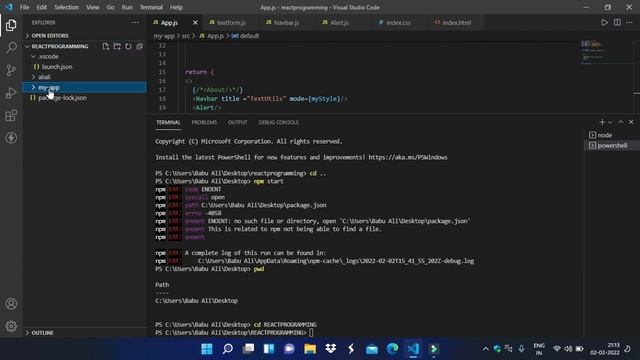Collapse all folders in Explorer
The image size is (640, 360).
[140, 46]
